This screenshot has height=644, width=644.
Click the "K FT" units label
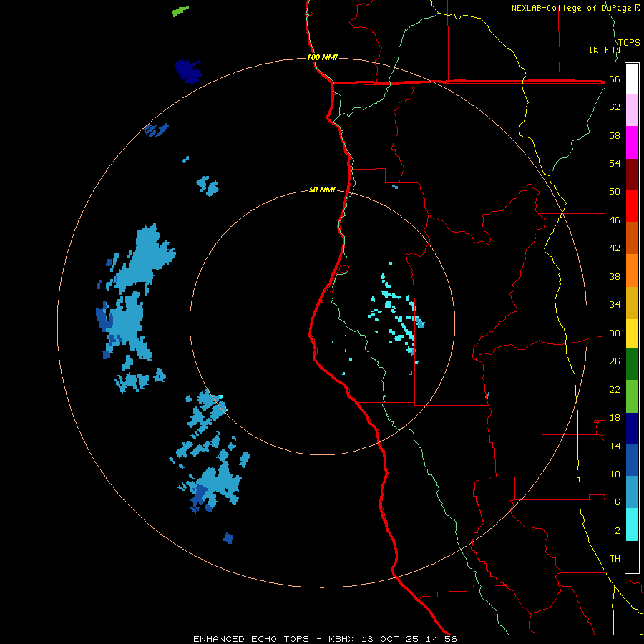click(604, 49)
